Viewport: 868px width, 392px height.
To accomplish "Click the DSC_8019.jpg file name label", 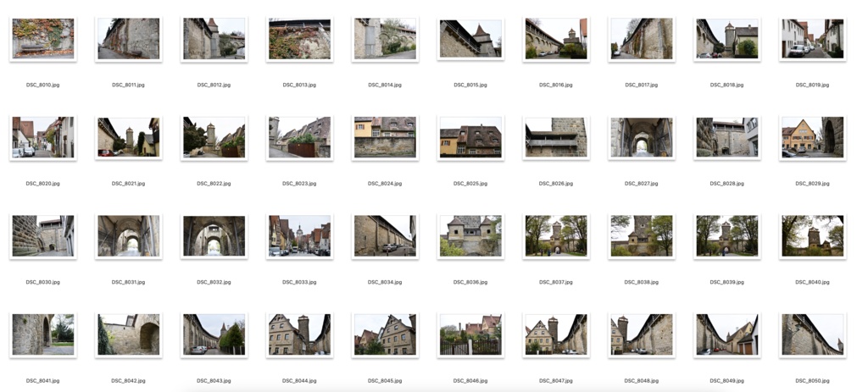I will tap(813, 86).
